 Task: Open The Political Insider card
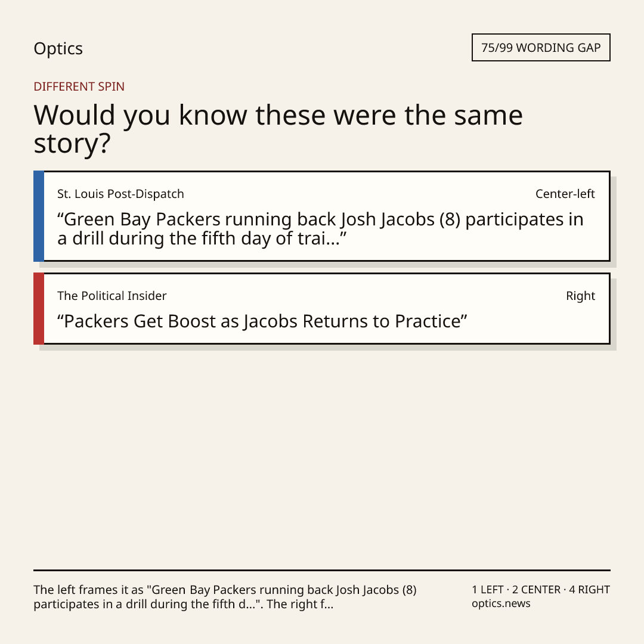(x=322, y=308)
